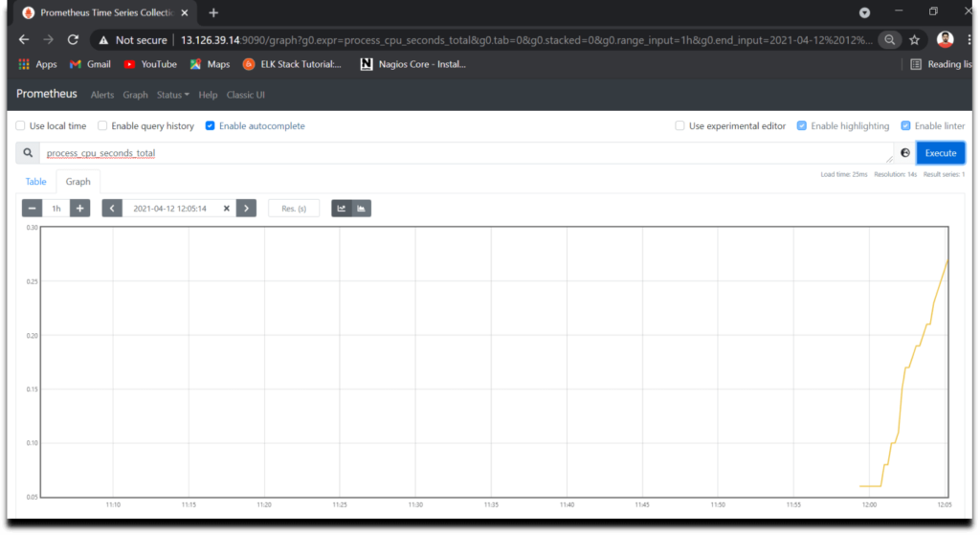Screen dimensions: 980x535
Task: Click the 11:30 x-axis label
Action: (415, 505)
